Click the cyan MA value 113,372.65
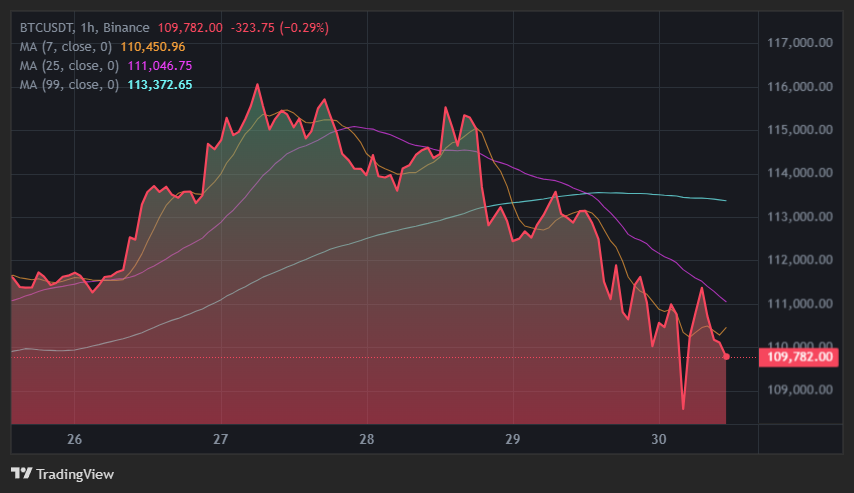Screen dimensions: 854x493 (x=156, y=84)
